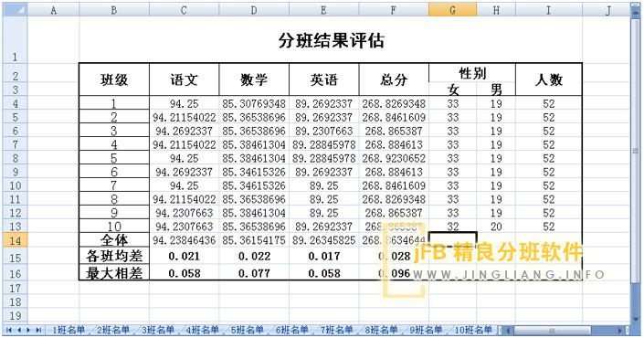Click the 人数 header cell
This screenshot has width=644, height=338.
coord(549,79)
